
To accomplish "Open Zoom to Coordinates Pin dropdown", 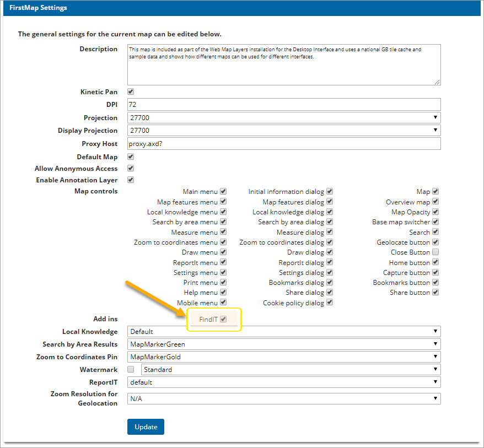I will click(284, 357).
